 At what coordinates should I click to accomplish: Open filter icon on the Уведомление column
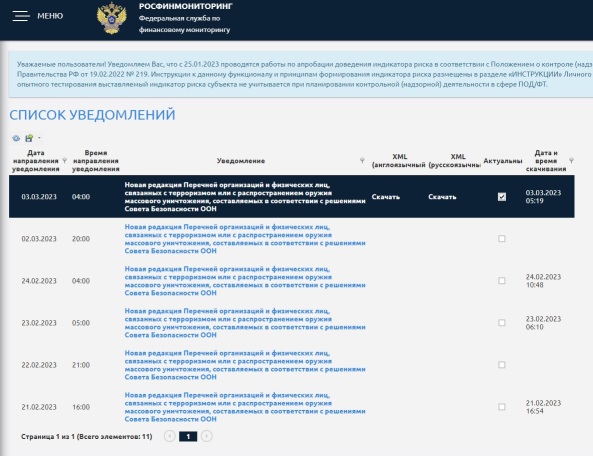tap(362, 160)
